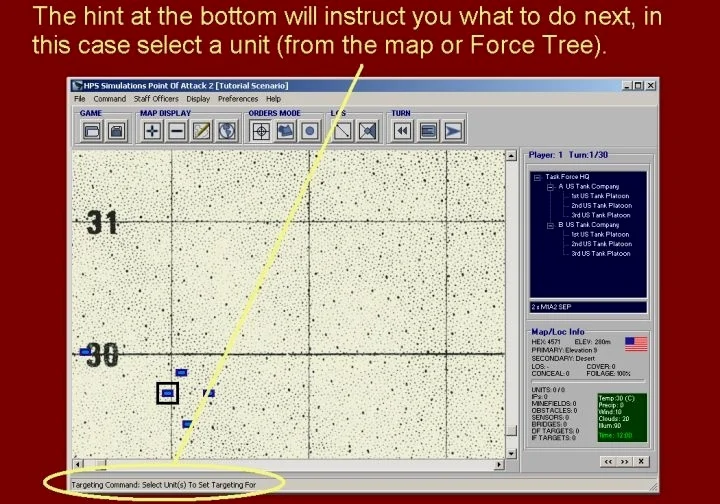This screenshot has height=504, width=720.
Task: Select 3rd US Tank Platoon under A Company
Action: 601,215
